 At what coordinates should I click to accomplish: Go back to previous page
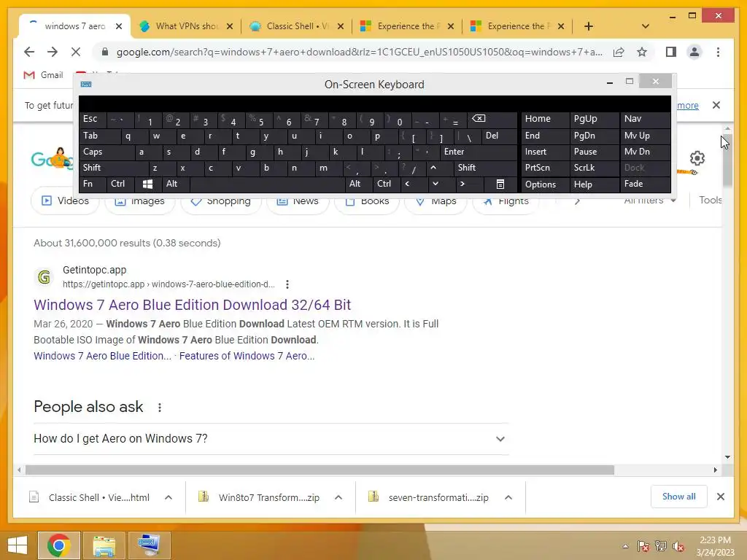pos(29,52)
